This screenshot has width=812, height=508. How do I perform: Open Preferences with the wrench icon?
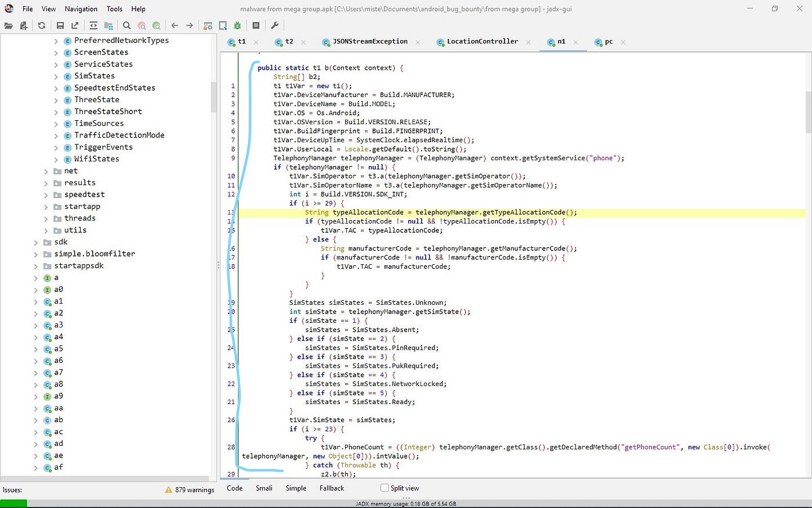coord(275,26)
